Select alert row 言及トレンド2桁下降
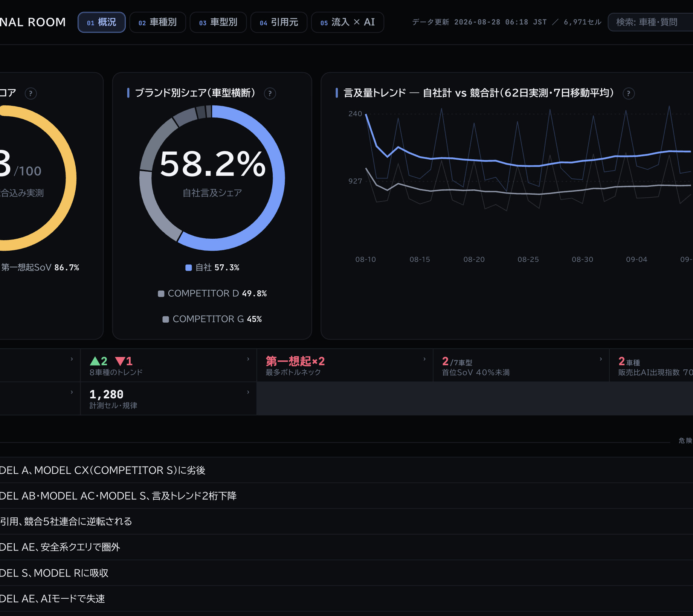The height and width of the screenshot is (616, 693). pos(346,496)
